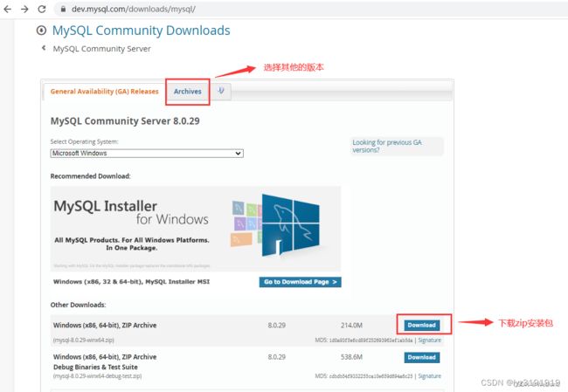Download the 214.0M Windows ZIP Archive
The image size is (568, 392).
(x=422, y=325)
